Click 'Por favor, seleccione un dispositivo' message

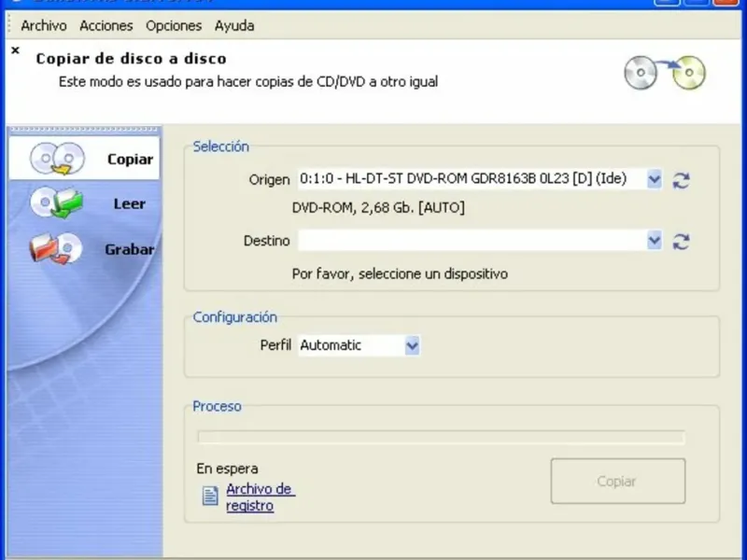point(400,273)
